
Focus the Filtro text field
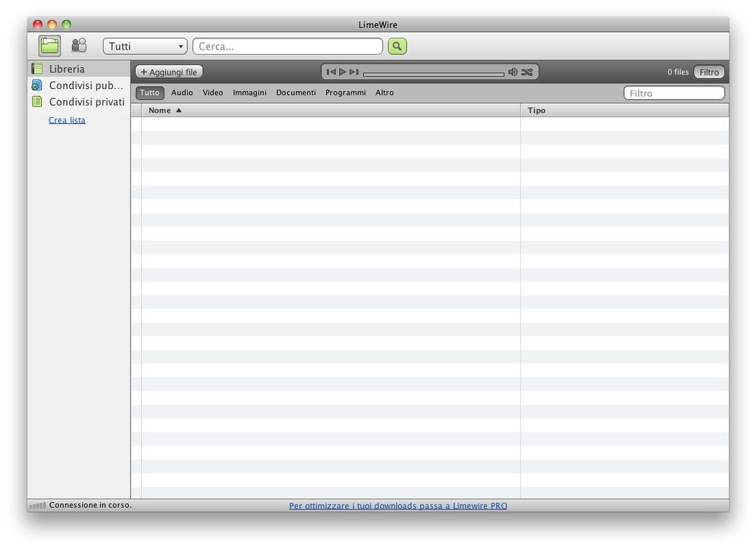tap(674, 93)
